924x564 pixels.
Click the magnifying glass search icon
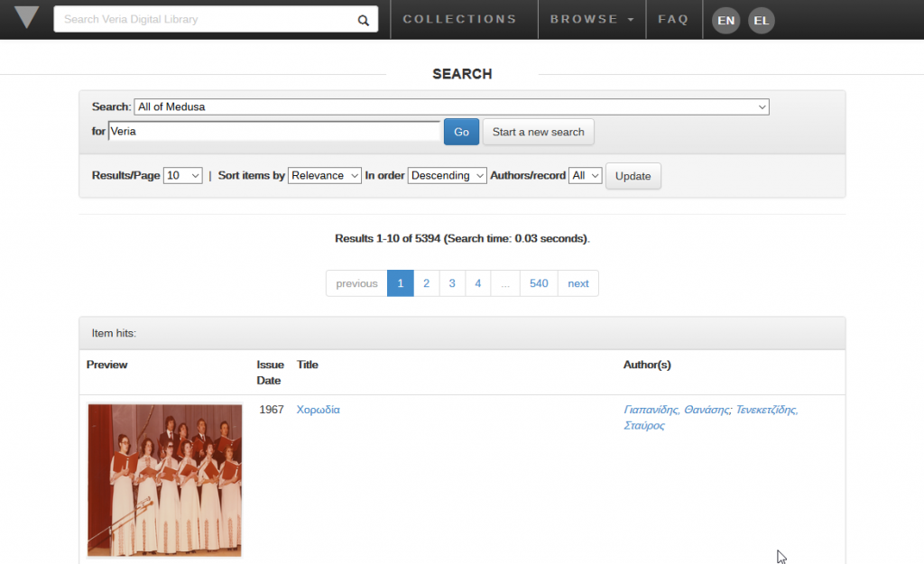(x=363, y=20)
